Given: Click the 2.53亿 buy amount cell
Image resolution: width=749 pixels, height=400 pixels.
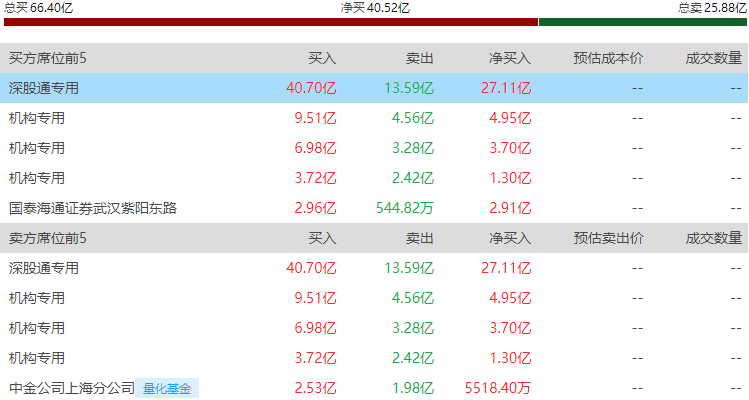Looking at the screenshot, I should point(315,389).
